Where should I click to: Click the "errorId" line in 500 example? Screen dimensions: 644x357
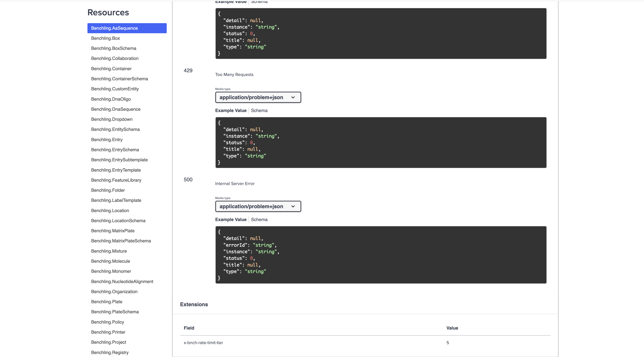coord(250,245)
